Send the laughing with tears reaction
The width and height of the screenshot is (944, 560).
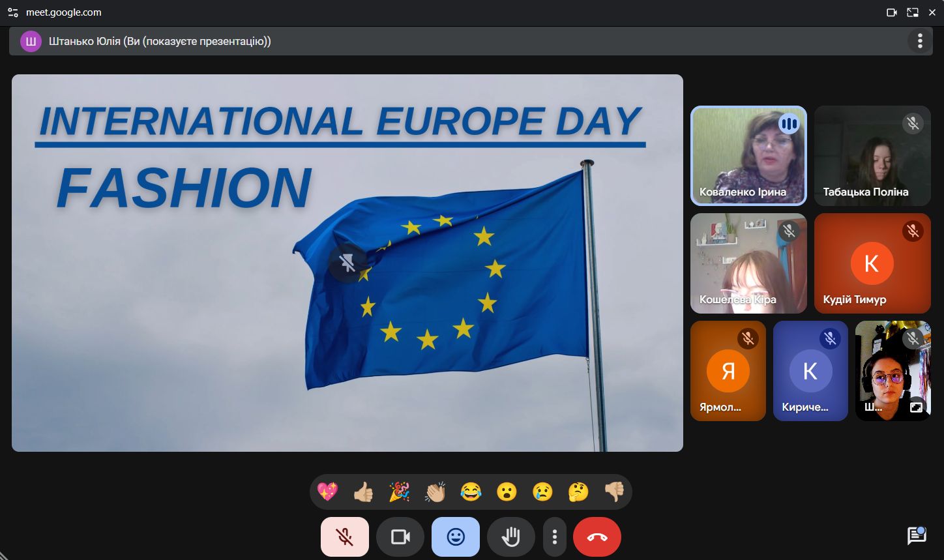(x=471, y=492)
